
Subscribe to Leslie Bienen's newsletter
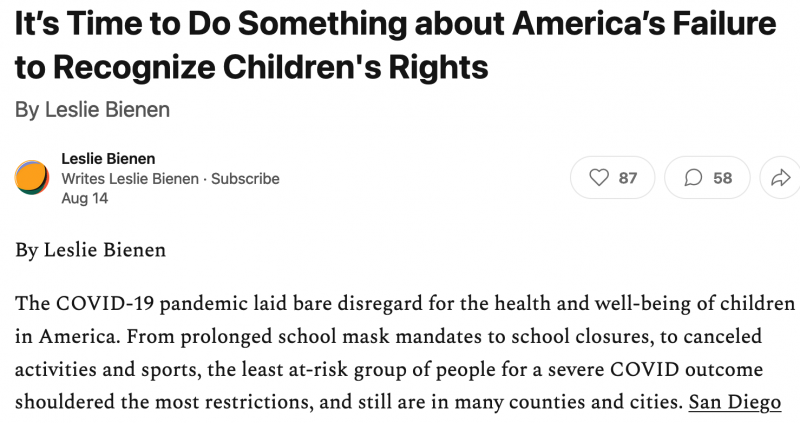[245, 179]
